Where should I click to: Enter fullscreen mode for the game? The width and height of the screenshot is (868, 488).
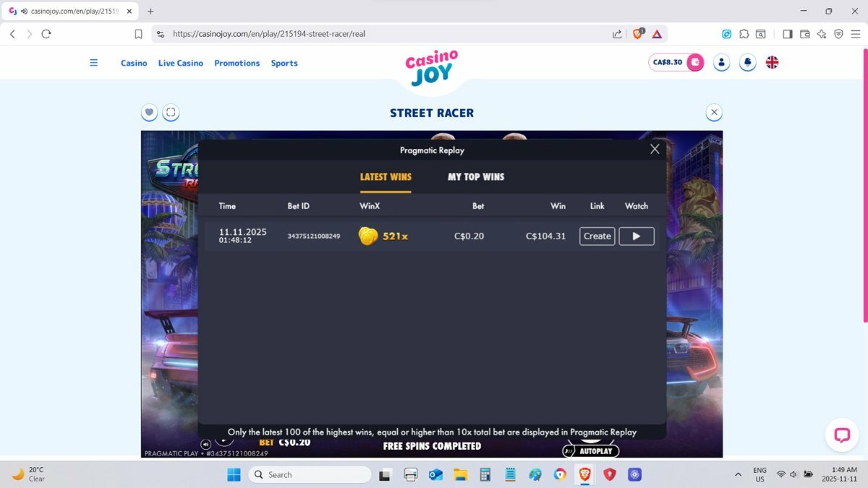[x=171, y=112]
